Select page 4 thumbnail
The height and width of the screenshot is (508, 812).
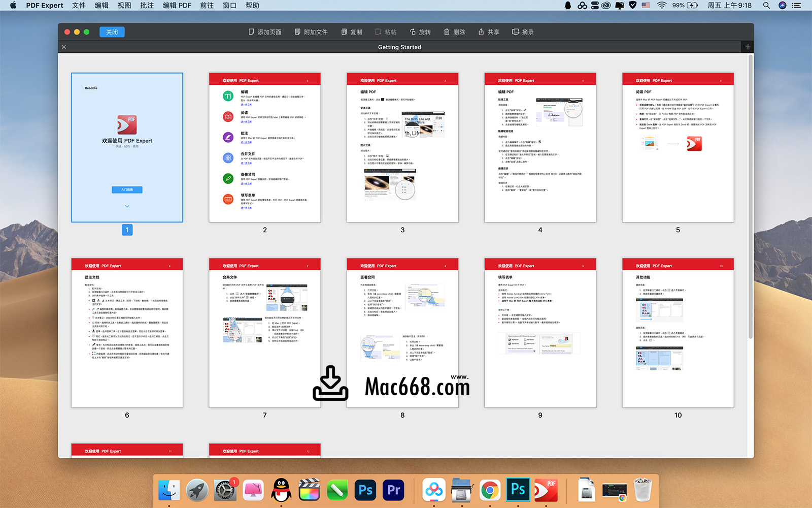click(x=540, y=147)
